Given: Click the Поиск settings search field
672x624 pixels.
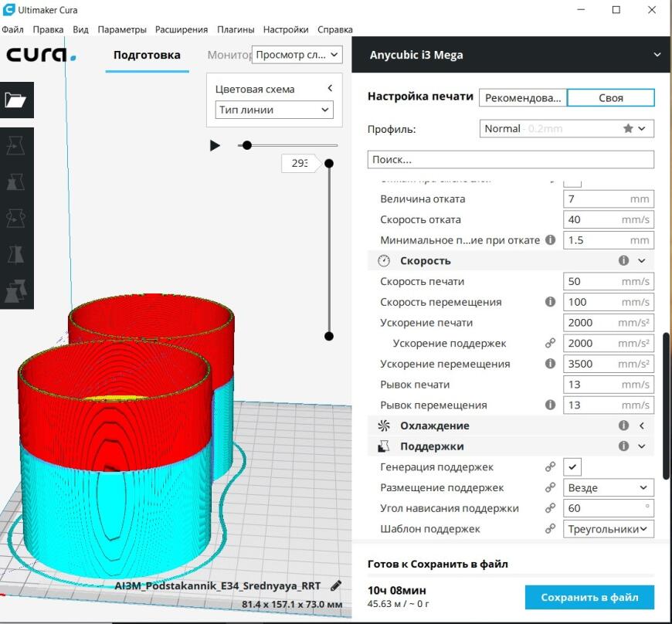Looking at the screenshot, I should click(x=511, y=159).
